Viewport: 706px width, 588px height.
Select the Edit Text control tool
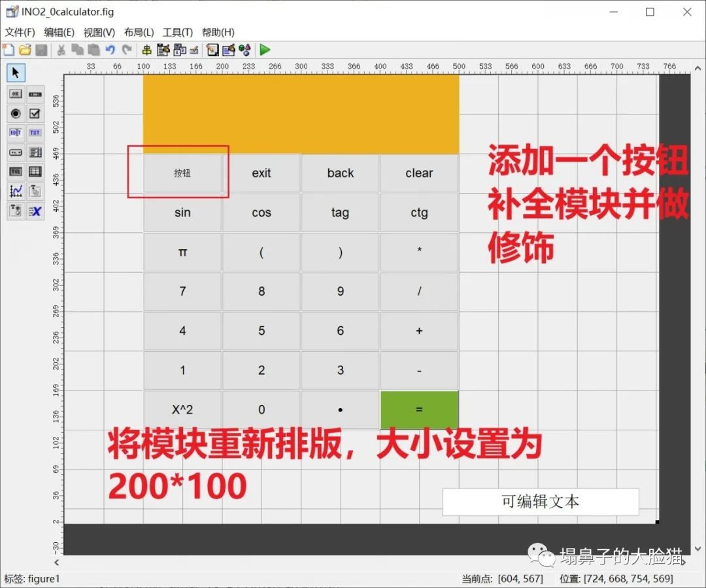(x=16, y=133)
